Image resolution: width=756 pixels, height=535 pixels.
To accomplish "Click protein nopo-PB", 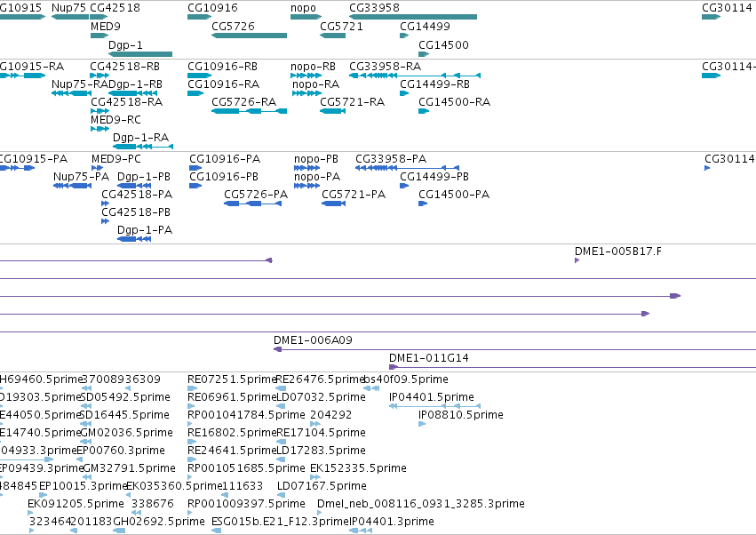I will 316,159.
